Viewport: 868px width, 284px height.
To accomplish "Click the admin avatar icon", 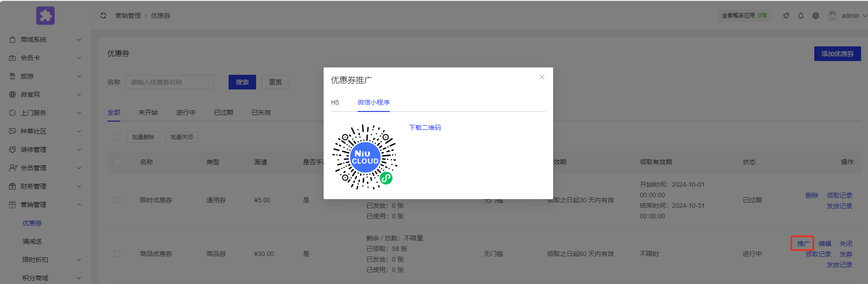I will click(x=832, y=16).
